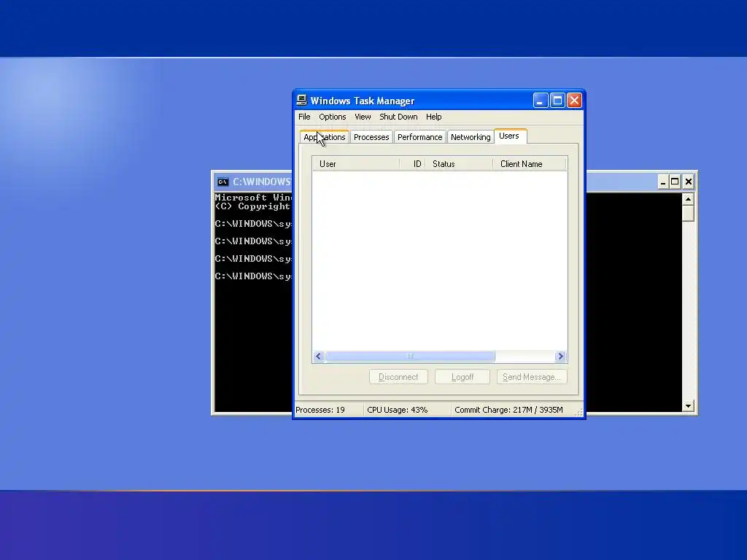
Task: Sort by the User column header
Action: (356, 164)
